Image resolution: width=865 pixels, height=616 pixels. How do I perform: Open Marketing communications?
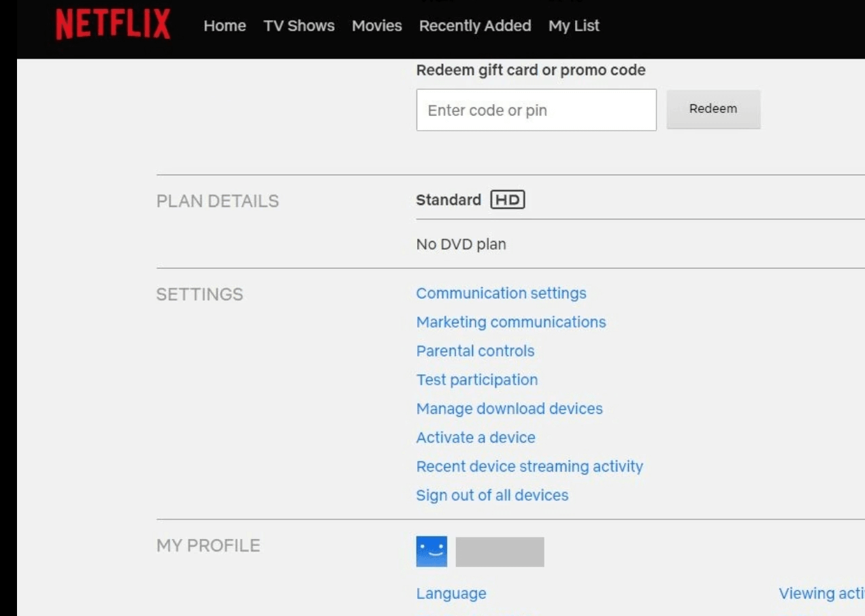[512, 321]
